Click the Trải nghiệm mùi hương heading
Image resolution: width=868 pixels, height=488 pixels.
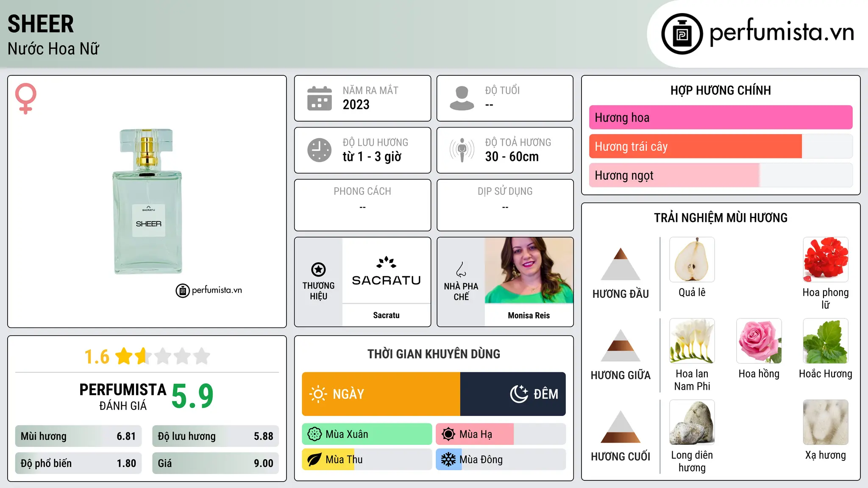tap(721, 218)
